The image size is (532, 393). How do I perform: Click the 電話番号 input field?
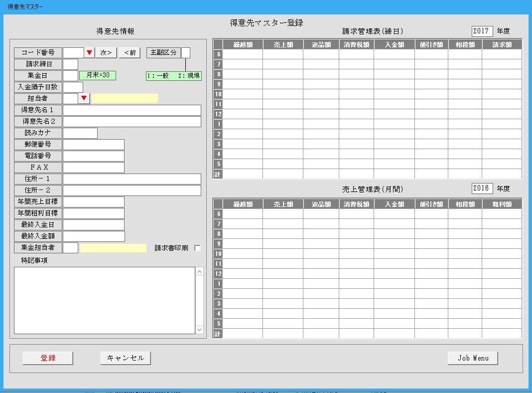94,156
